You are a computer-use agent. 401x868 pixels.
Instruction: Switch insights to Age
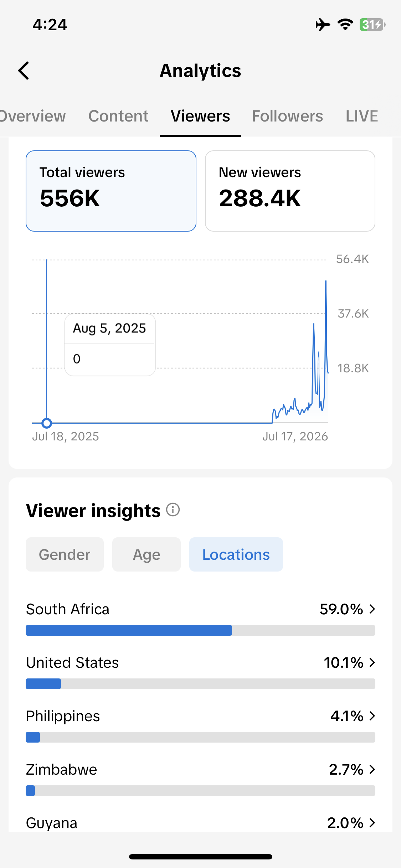pyautogui.click(x=146, y=554)
